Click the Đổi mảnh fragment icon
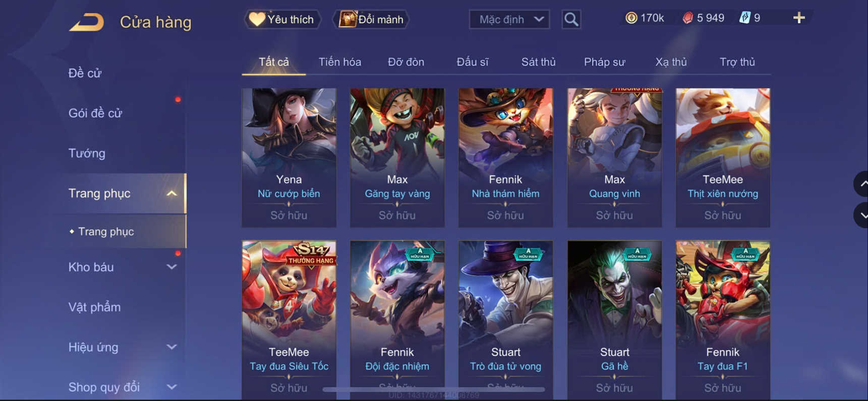Screen dimensions: 868x401 pyautogui.click(x=347, y=19)
